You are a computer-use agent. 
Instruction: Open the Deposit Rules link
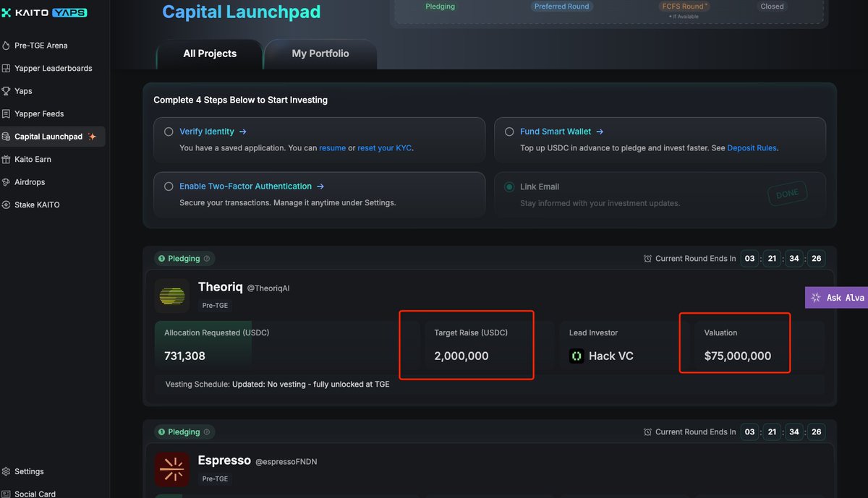[752, 148]
